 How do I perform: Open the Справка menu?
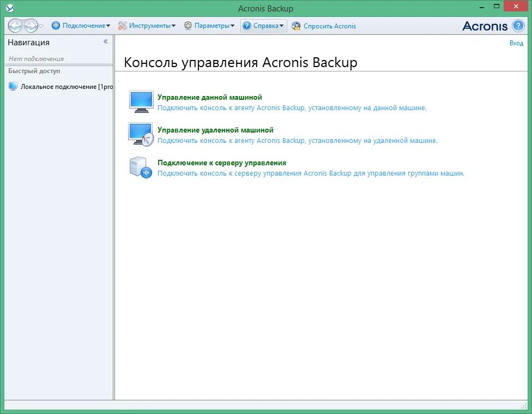[264, 26]
